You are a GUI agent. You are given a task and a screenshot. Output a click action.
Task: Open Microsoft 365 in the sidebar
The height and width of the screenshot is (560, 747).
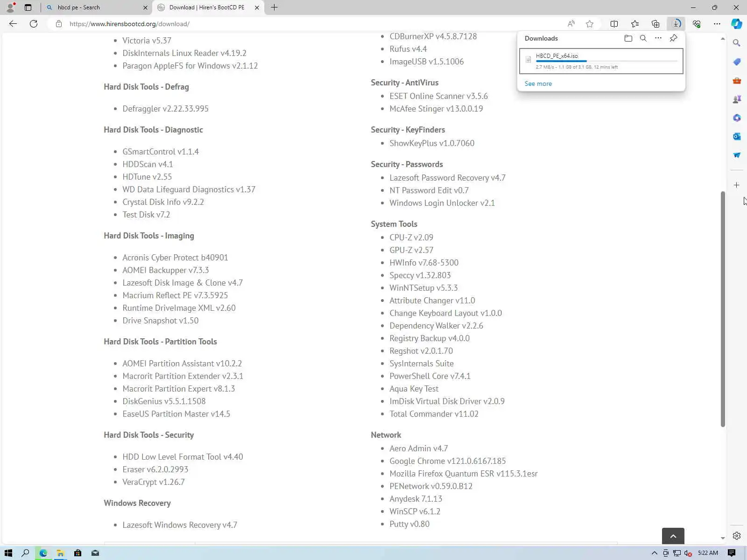(737, 118)
